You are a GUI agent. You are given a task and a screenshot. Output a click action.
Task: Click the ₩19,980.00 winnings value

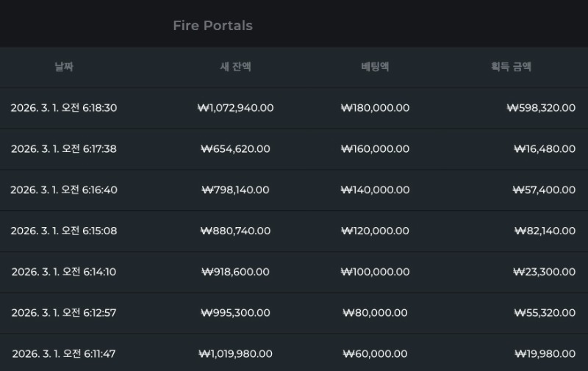(545, 354)
